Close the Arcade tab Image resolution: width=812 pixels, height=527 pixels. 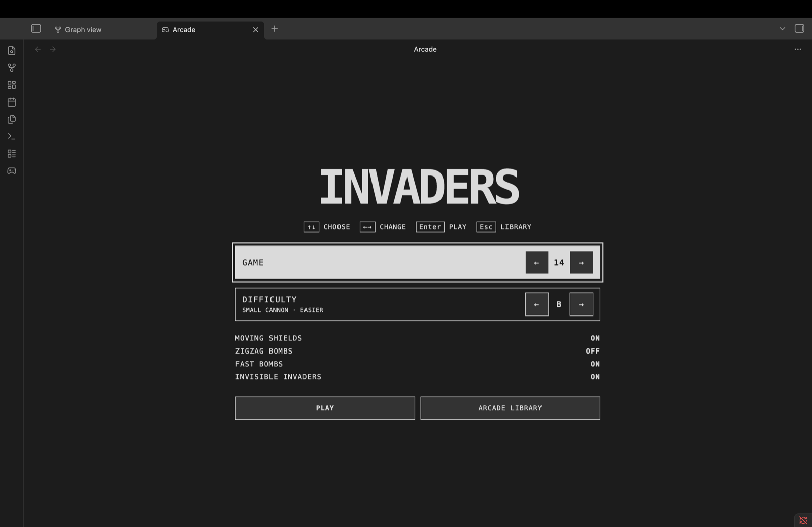coord(256,30)
